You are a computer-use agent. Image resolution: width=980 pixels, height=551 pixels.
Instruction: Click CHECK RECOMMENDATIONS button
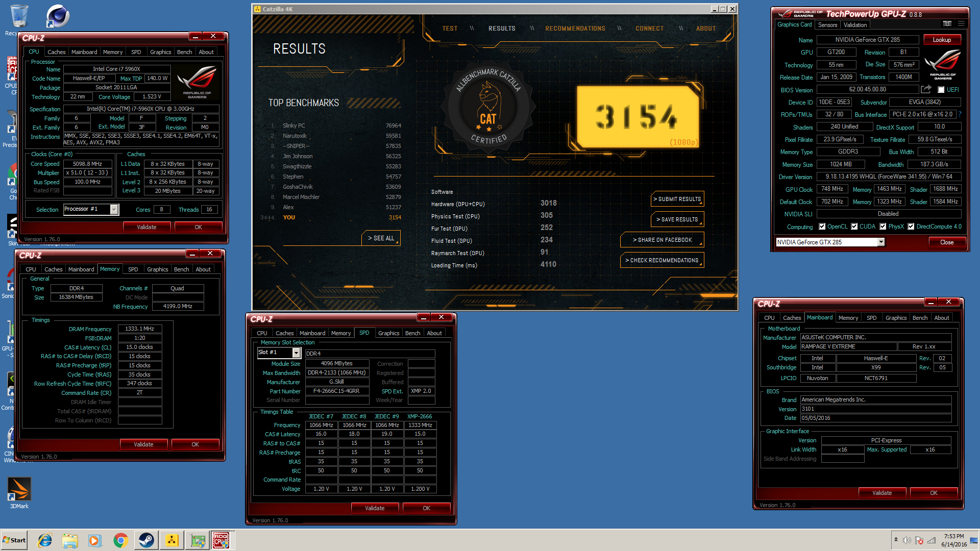tap(662, 260)
